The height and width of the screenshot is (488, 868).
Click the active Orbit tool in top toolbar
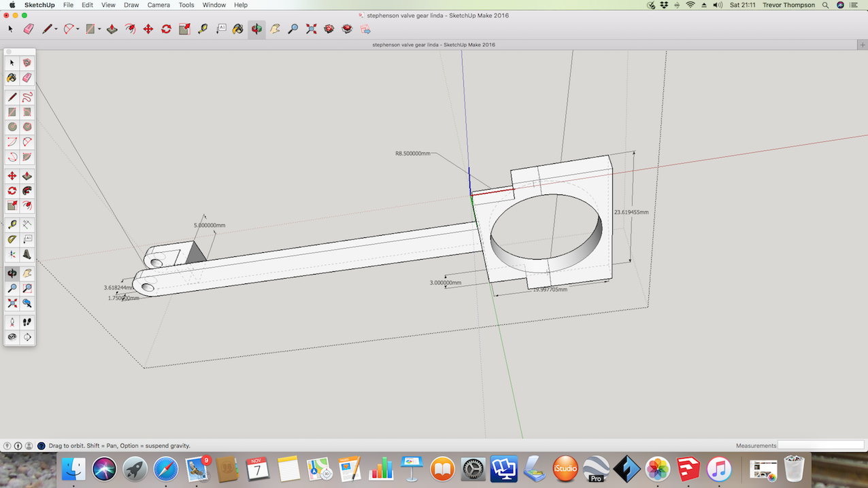click(x=256, y=29)
